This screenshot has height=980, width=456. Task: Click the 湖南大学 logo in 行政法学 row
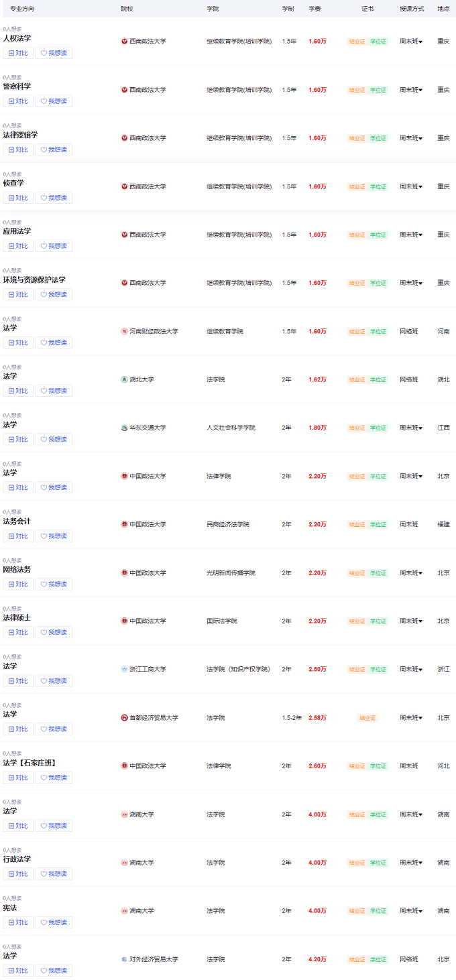point(124,863)
